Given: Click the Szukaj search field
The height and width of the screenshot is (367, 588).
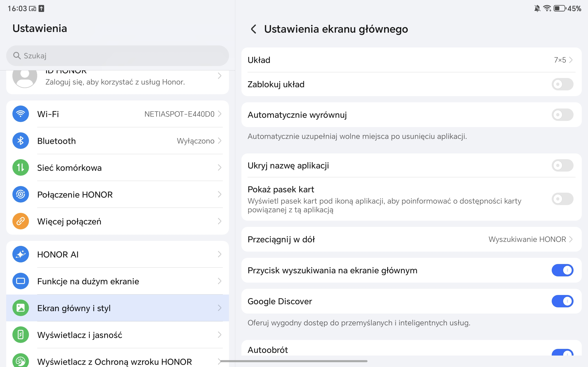Looking at the screenshot, I should pos(117,56).
